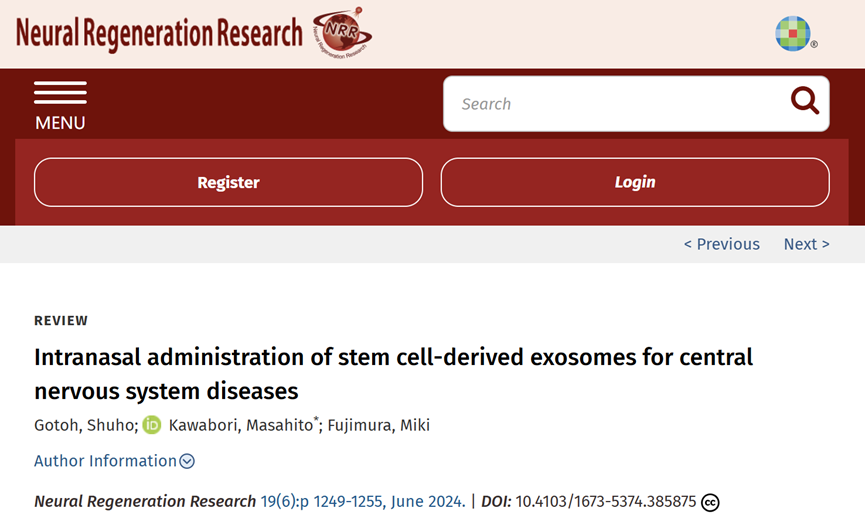Click the MENU label text
Screen dimensions: 865x525
point(60,123)
